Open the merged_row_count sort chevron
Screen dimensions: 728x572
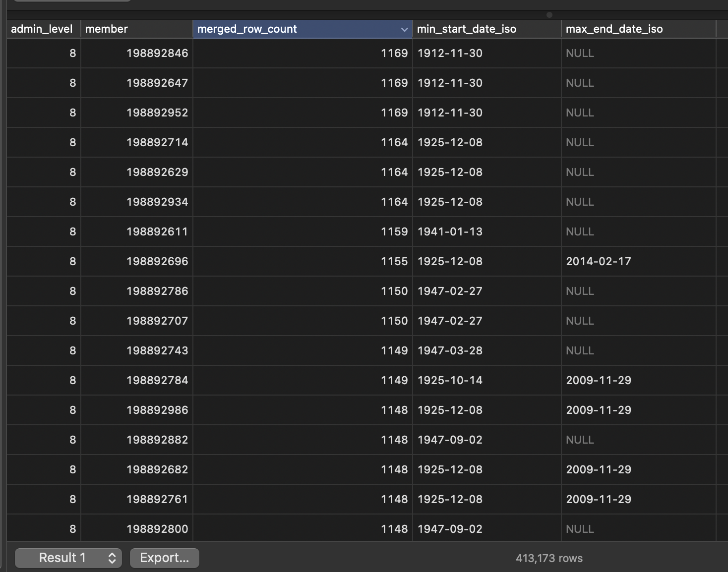point(404,30)
